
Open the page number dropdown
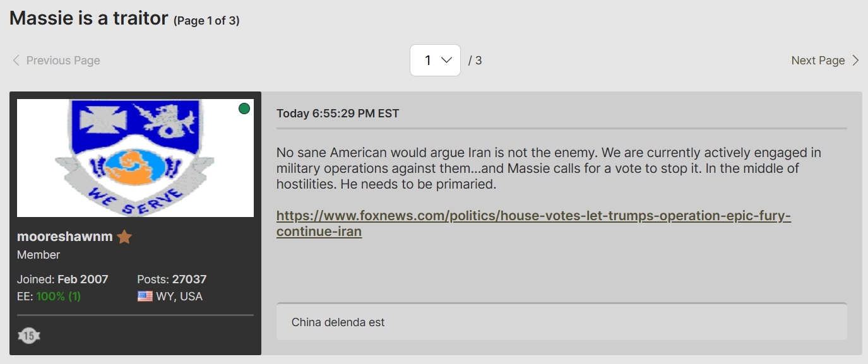click(435, 61)
